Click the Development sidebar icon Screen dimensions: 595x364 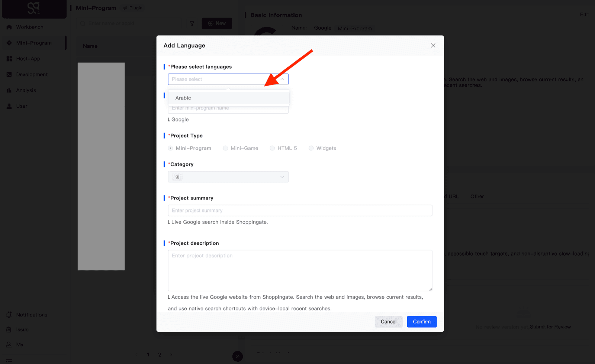point(9,74)
